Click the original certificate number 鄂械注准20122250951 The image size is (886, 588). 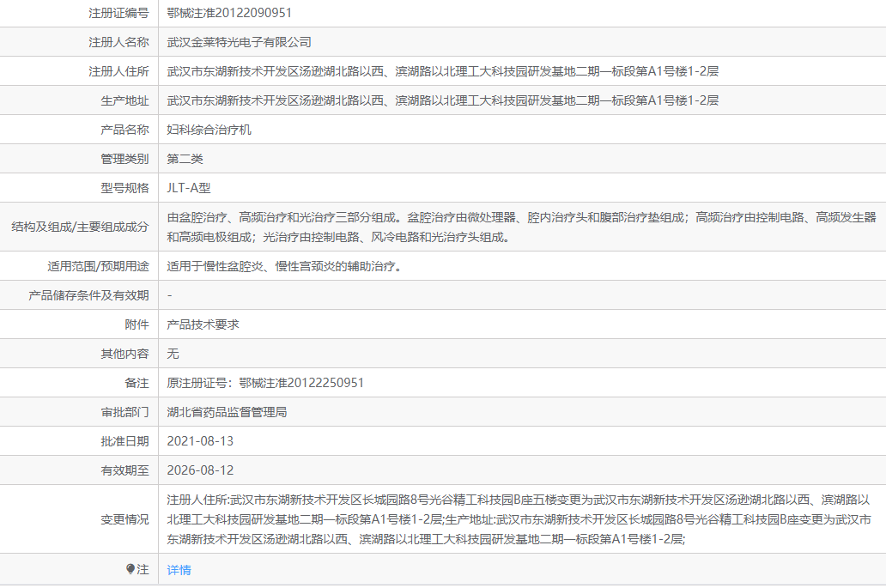301,383
